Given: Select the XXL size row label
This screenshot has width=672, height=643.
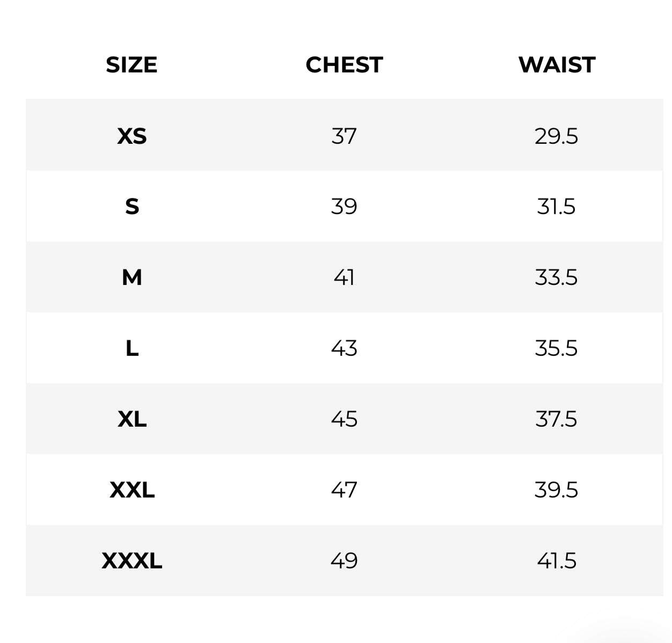Looking at the screenshot, I should pyautogui.click(x=132, y=490).
